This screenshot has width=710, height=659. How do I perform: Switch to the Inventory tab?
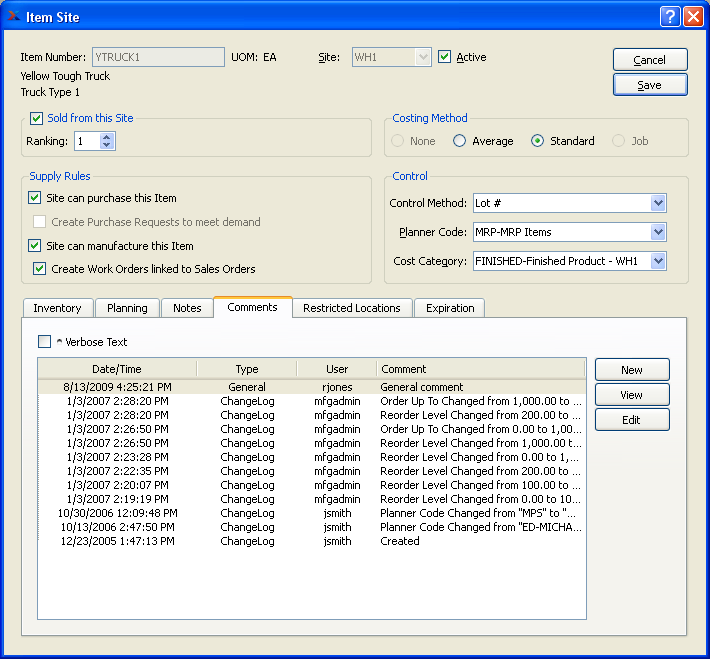57,308
